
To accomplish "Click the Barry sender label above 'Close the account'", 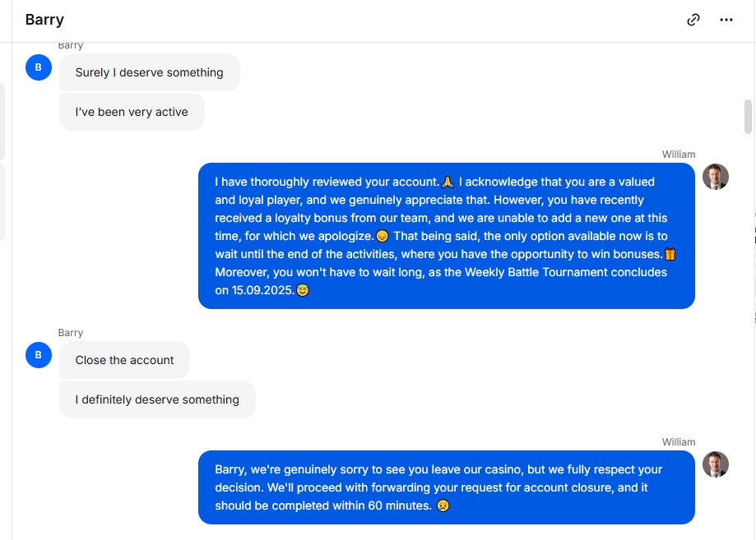I will pyautogui.click(x=71, y=332).
